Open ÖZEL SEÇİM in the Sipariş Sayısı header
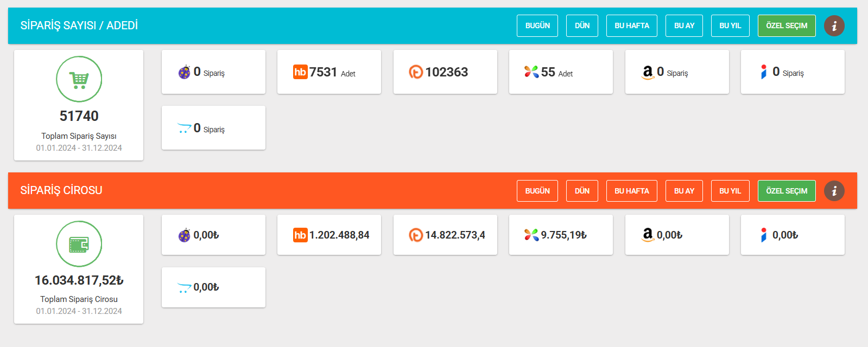Screen dimensions: 868x347 (787, 25)
